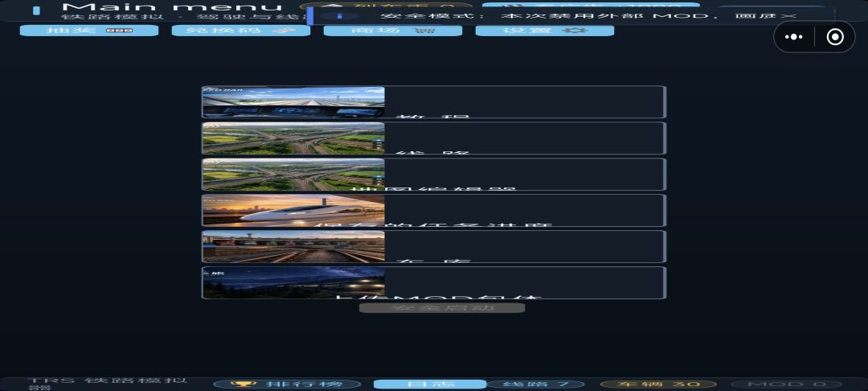Click the 线路 7 counter pill

(536, 385)
